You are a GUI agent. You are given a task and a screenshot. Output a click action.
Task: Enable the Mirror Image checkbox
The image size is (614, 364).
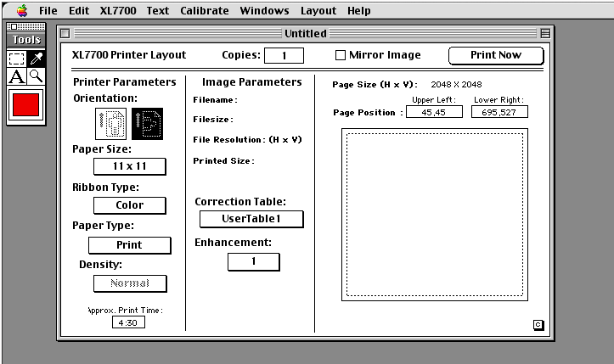click(341, 55)
